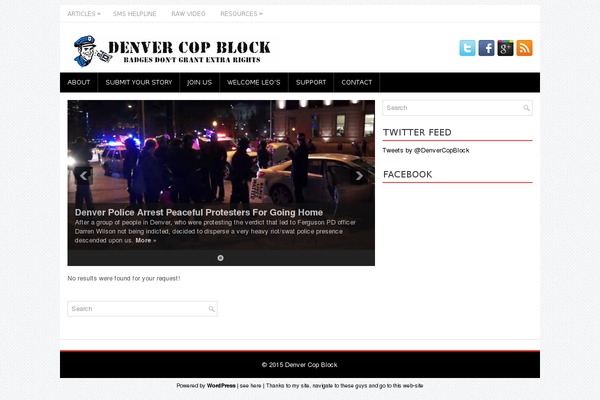Screen dimensions: 600x400
Task: Click the Denver Cop Block logo
Action: click(x=172, y=51)
